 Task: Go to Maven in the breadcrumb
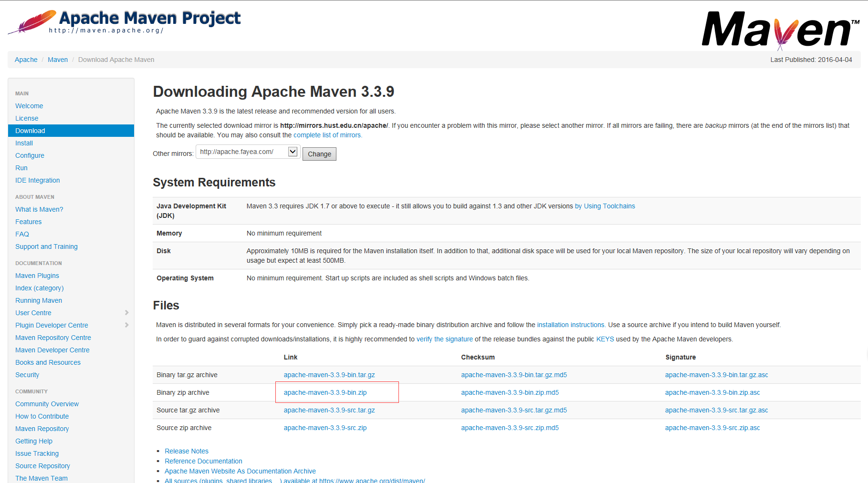58,60
